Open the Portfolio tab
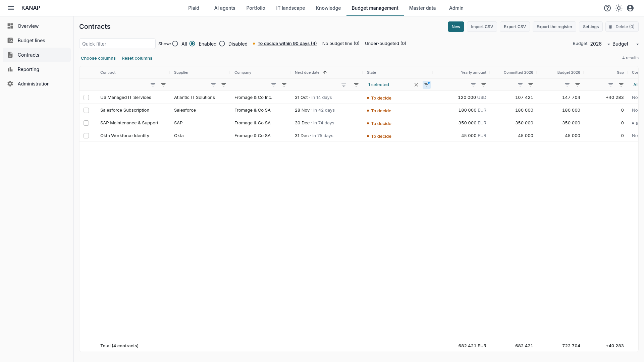Viewport: 644px width, 362px height. tap(256, 8)
